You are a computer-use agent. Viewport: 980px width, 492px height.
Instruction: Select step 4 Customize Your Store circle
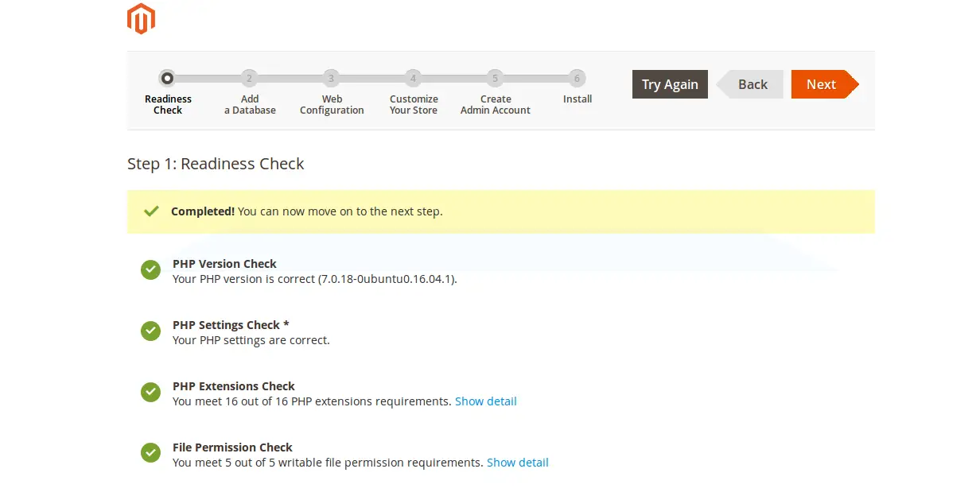(x=413, y=78)
